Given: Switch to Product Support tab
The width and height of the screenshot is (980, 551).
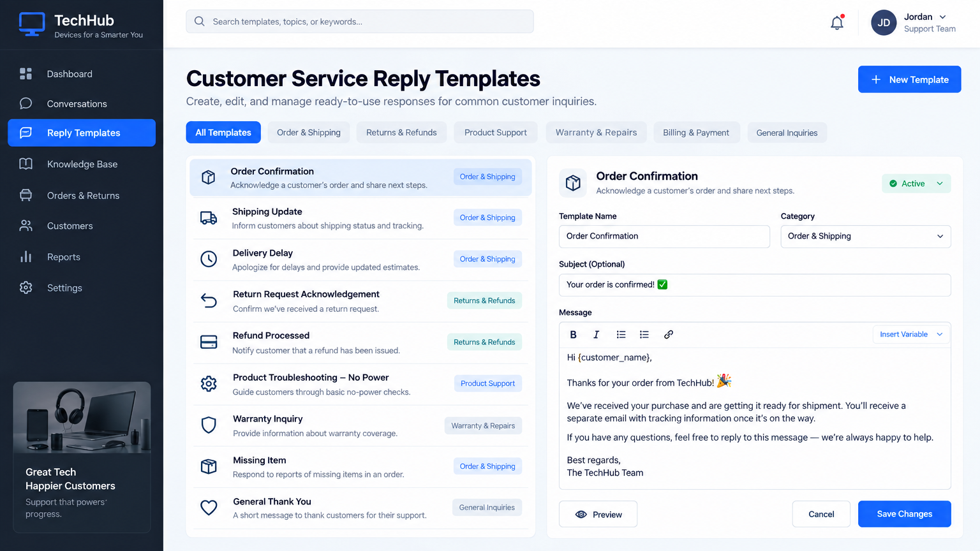Looking at the screenshot, I should coord(496,133).
